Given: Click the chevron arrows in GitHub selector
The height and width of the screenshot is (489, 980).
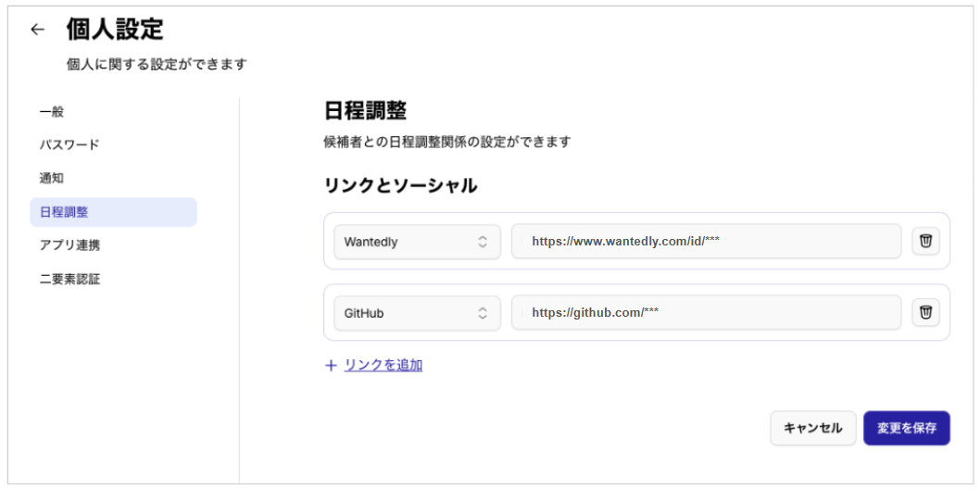Looking at the screenshot, I should coord(483,313).
